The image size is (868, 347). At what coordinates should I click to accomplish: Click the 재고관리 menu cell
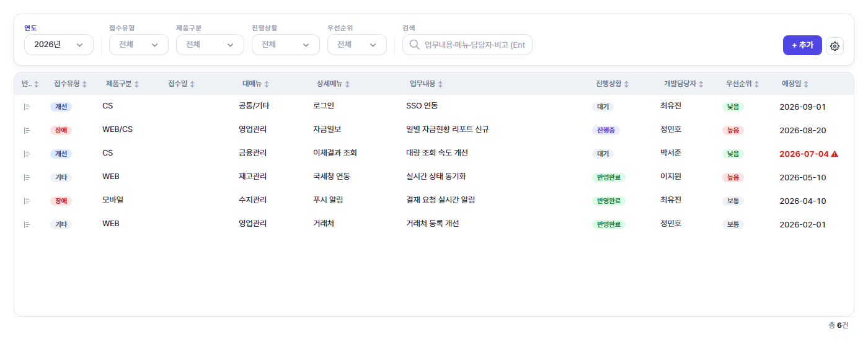(253, 177)
